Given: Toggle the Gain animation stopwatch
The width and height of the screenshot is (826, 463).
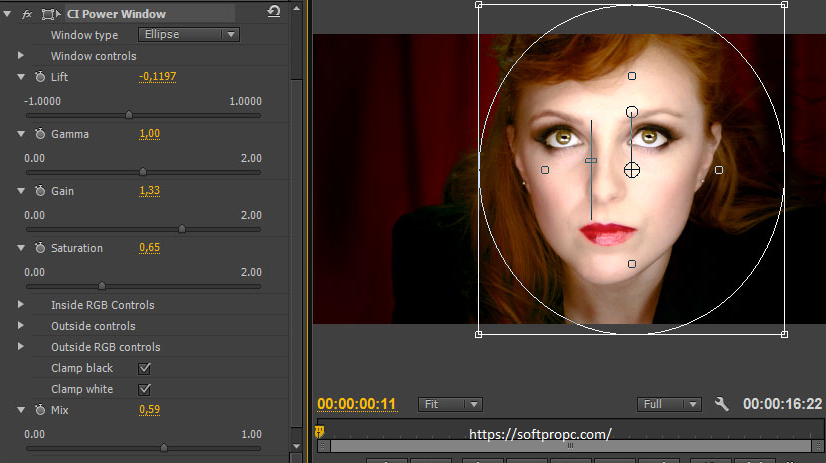Looking at the screenshot, I should pyautogui.click(x=40, y=191).
